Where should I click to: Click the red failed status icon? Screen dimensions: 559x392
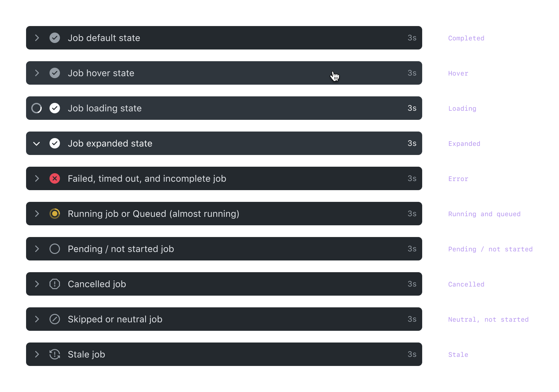55,178
